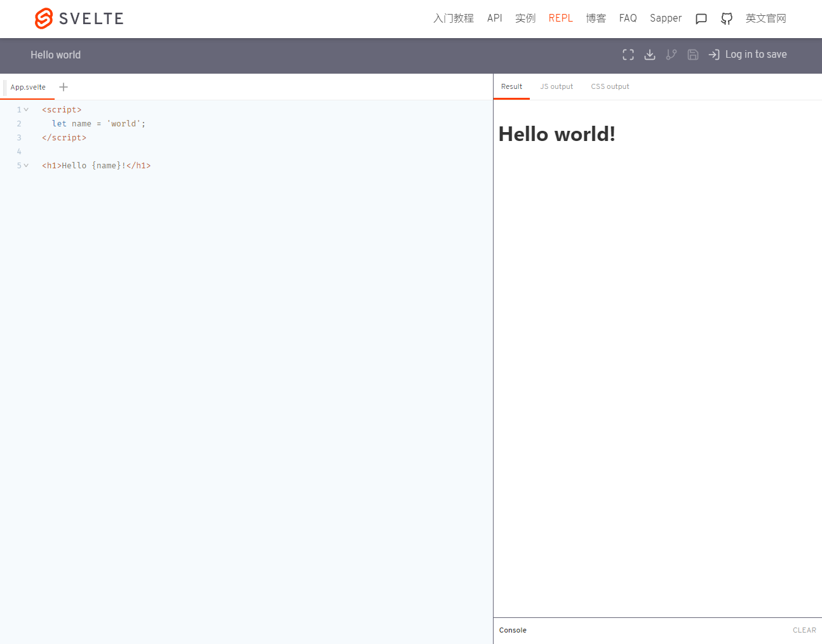Click the opening script tag line
Image resolution: width=822 pixels, height=644 pixels.
[x=62, y=110]
